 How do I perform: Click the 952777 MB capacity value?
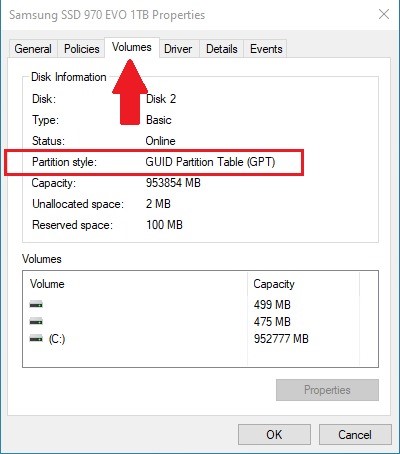coord(281,339)
